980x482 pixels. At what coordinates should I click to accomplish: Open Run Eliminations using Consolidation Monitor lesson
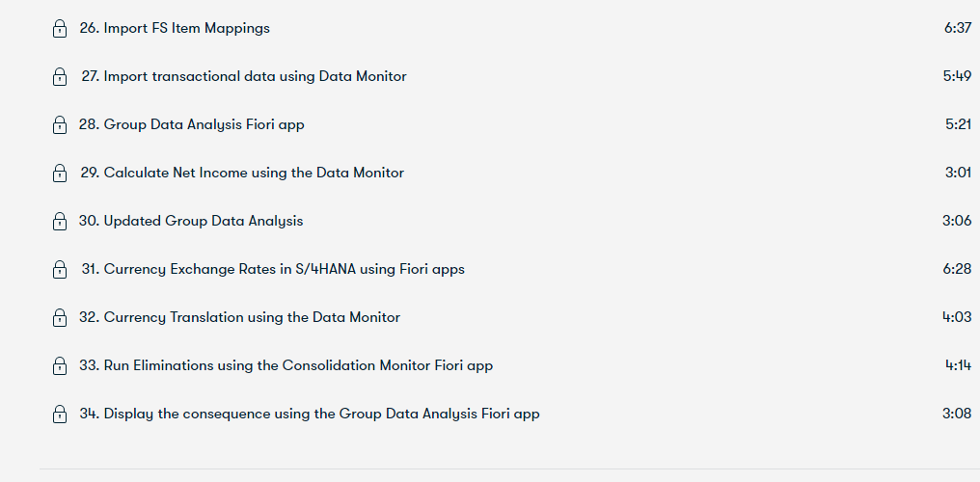[x=286, y=365]
